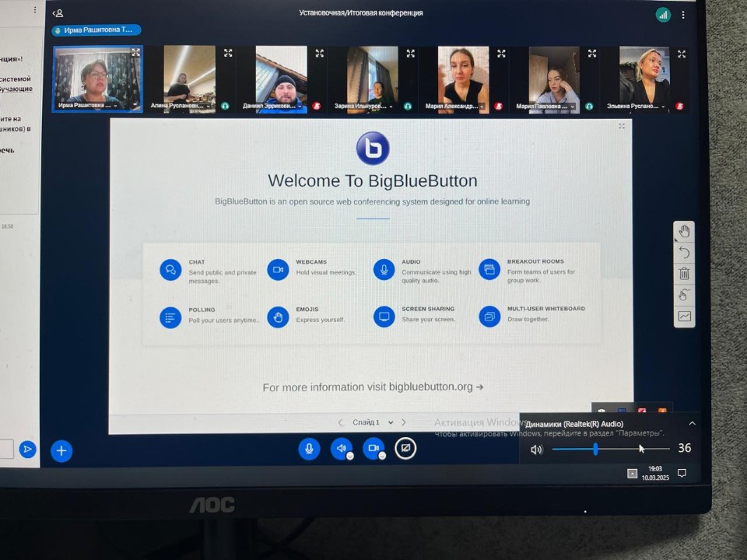Toggle the users list panel icon

click(58, 13)
